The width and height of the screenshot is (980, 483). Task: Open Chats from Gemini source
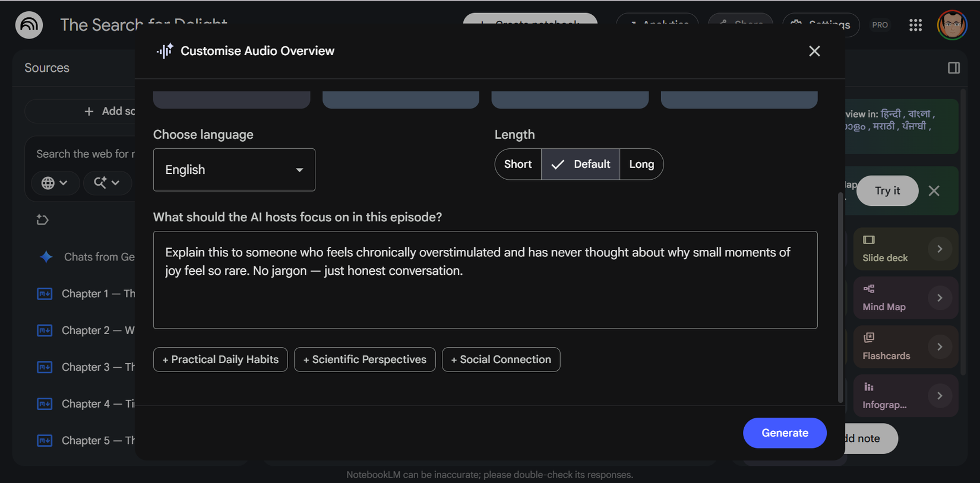click(99, 257)
